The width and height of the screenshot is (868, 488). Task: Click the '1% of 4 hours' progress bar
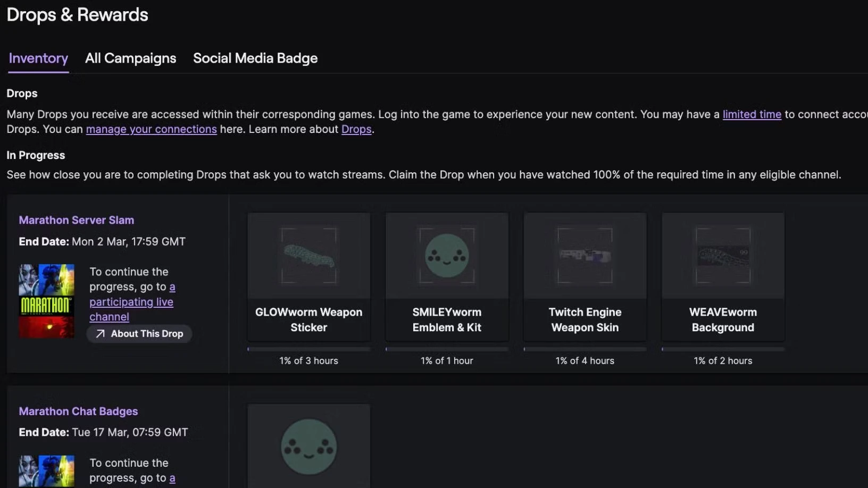(585, 349)
